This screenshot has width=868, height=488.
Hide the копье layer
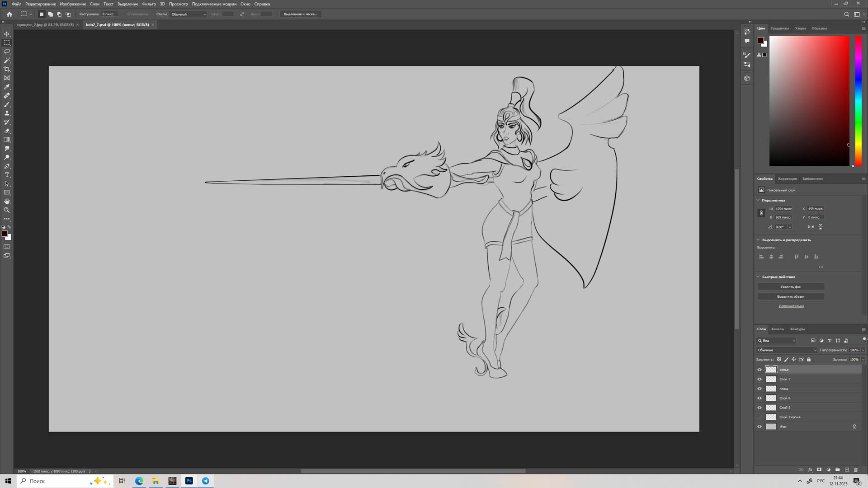tap(759, 370)
